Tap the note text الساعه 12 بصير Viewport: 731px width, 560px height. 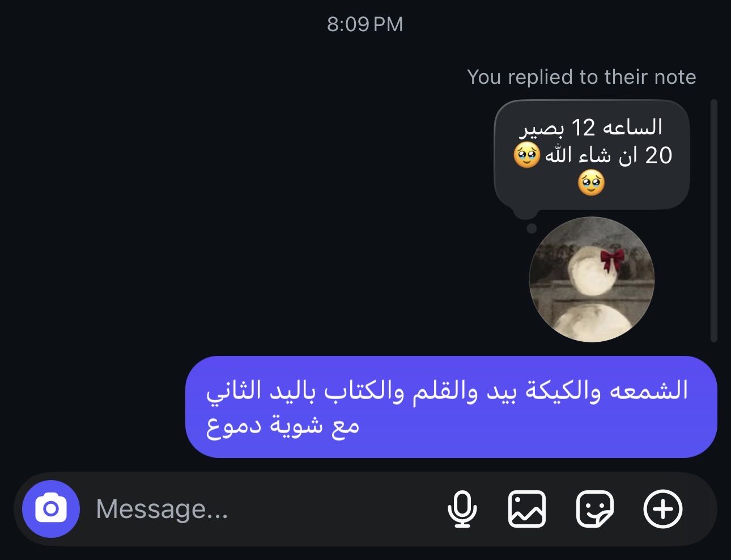click(592, 127)
